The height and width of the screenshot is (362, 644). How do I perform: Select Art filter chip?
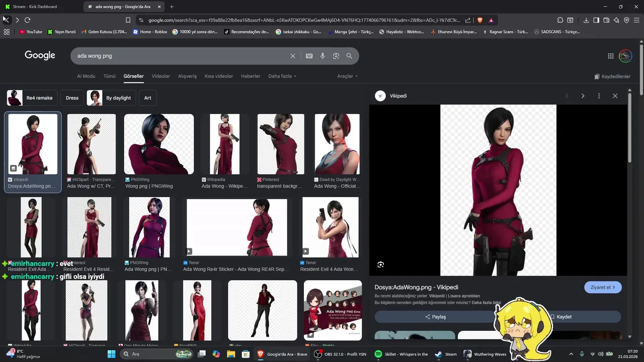(x=147, y=98)
